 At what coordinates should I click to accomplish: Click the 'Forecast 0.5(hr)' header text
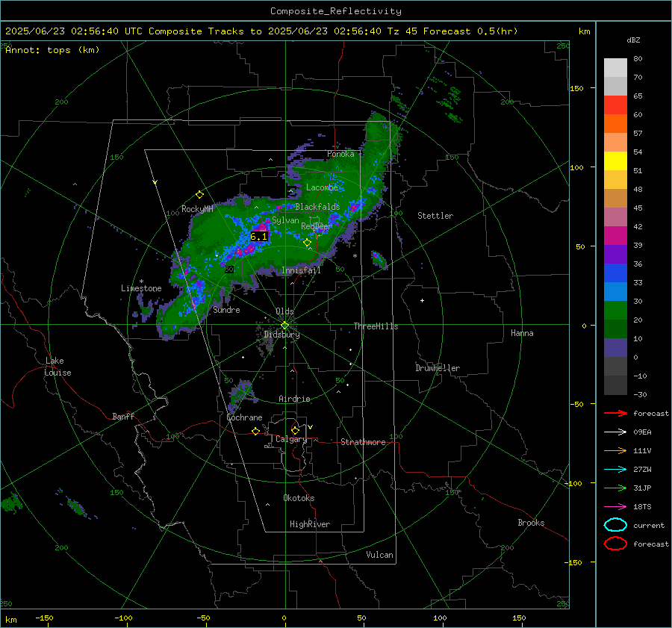coord(470,31)
